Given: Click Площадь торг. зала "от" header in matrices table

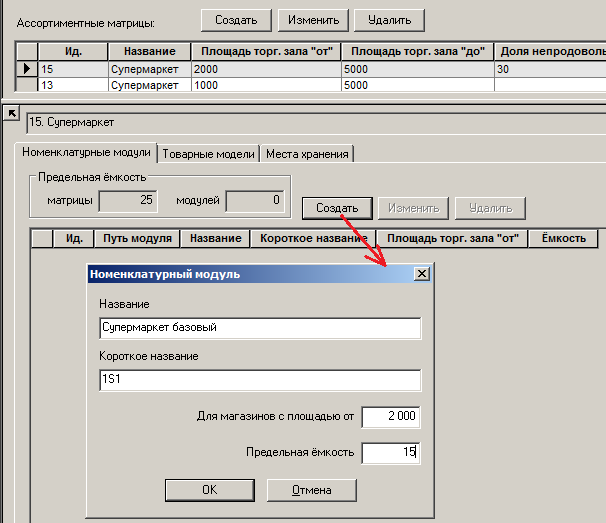Looking at the screenshot, I should coord(266,51).
